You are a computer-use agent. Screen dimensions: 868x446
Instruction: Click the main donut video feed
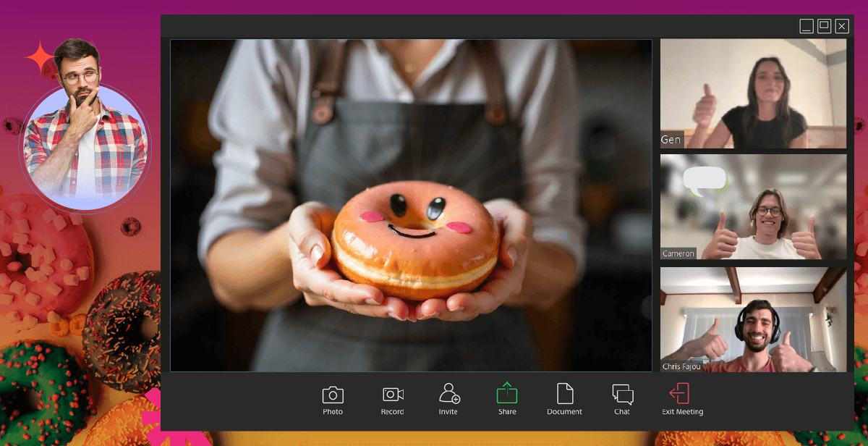(411, 205)
